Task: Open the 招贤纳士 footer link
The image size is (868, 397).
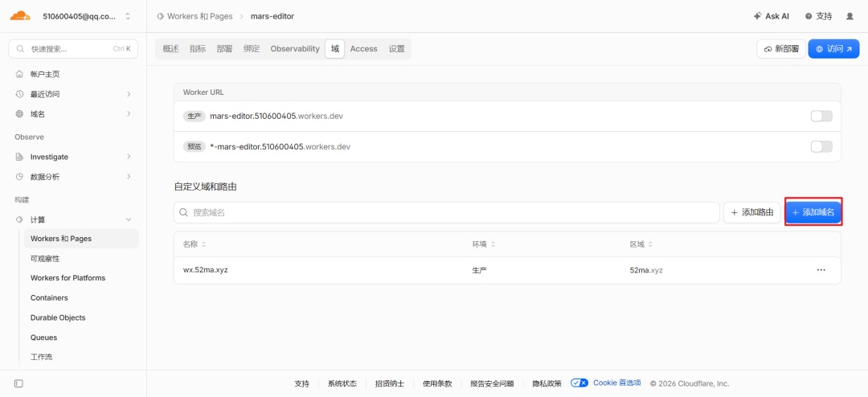Action: (390, 383)
